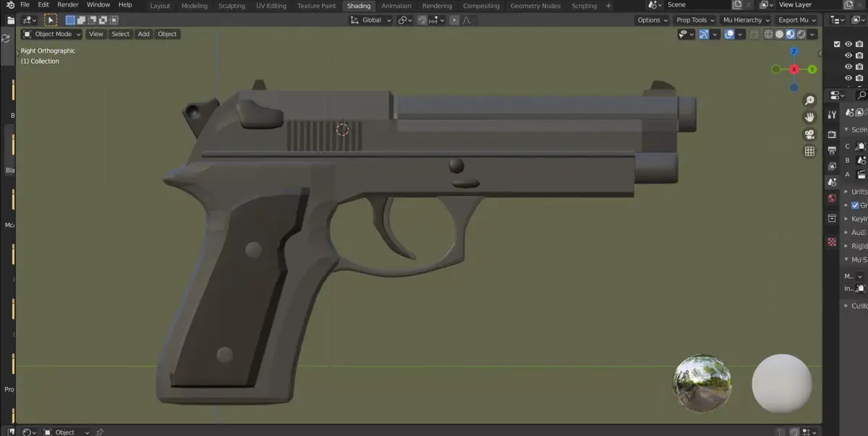Open the Texture properties checker icon
The height and width of the screenshot is (436, 868).
click(x=832, y=242)
